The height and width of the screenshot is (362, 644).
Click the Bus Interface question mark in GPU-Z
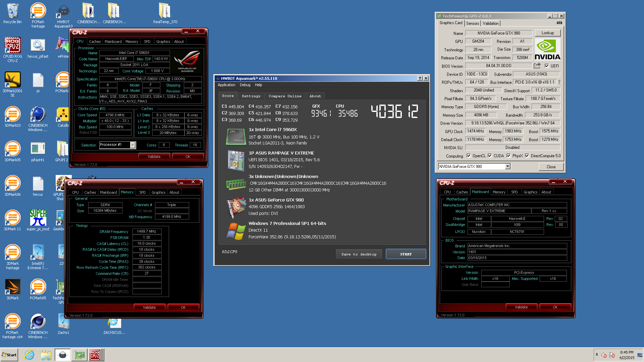559,82
